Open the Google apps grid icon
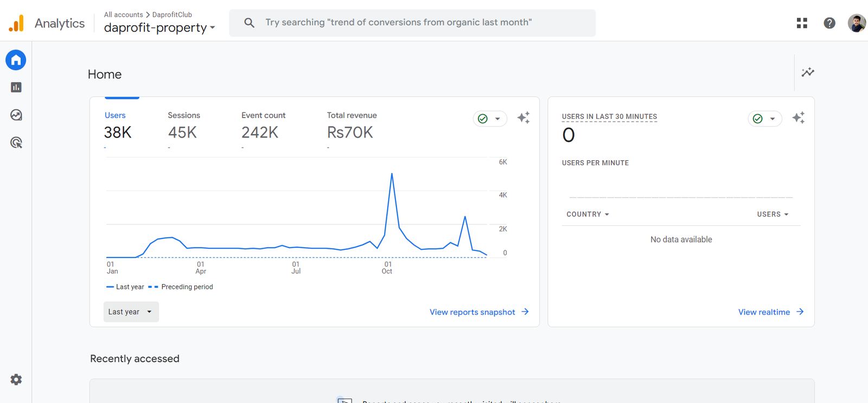 [x=802, y=23]
